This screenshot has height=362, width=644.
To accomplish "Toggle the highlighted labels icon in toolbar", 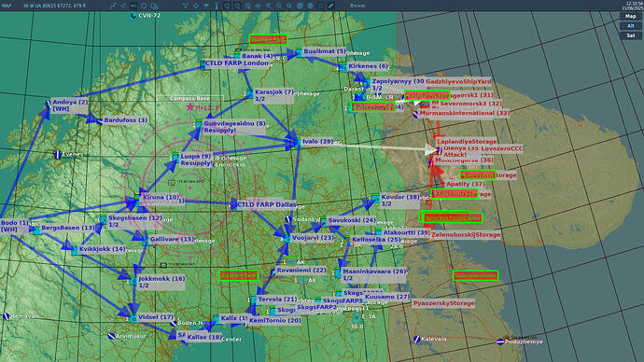I will pyautogui.click(x=133, y=6).
